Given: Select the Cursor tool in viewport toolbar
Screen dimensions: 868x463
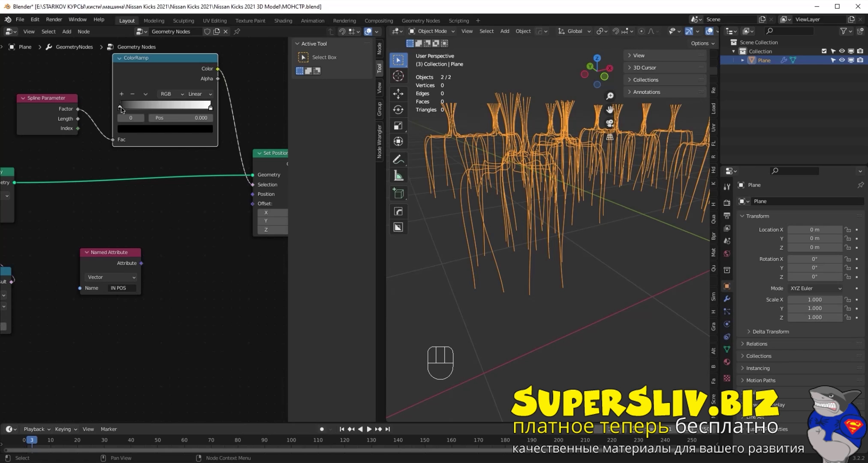Looking at the screenshot, I should pos(398,76).
